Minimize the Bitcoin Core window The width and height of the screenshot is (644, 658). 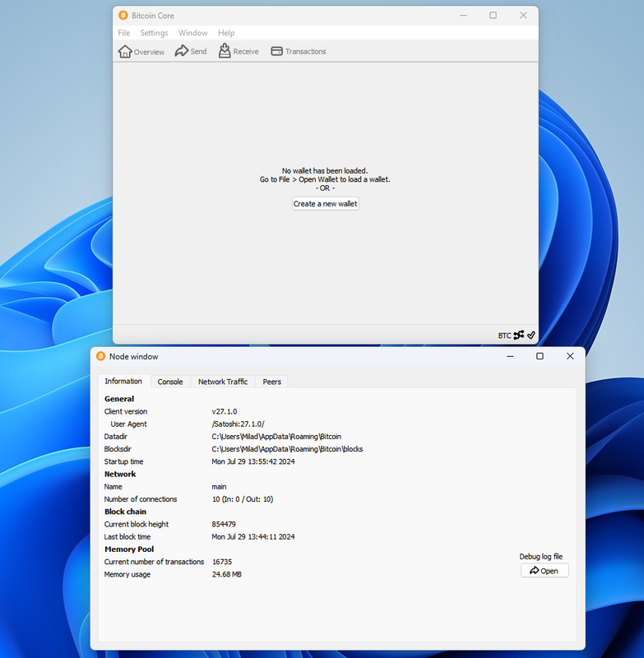click(463, 16)
